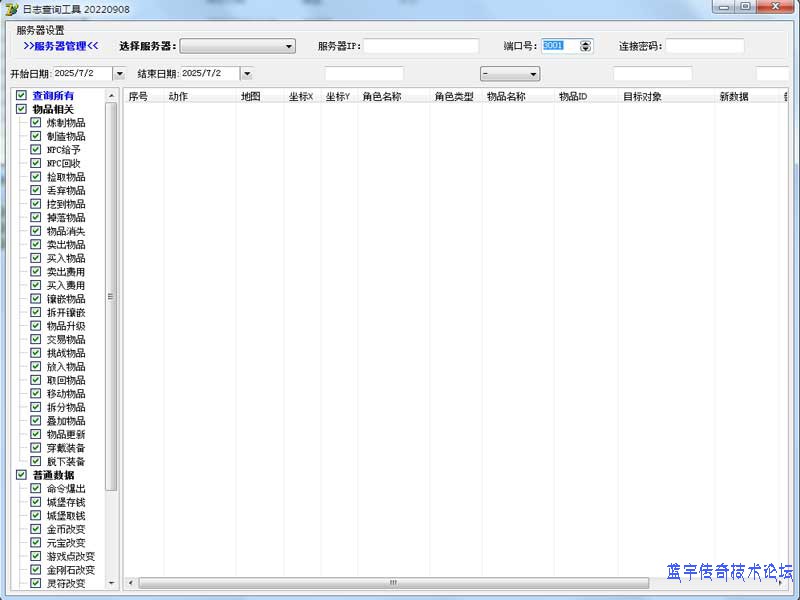Uncheck the 普通数据 group checkbox
Image resolution: width=800 pixels, height=600 pixels.
21,475
